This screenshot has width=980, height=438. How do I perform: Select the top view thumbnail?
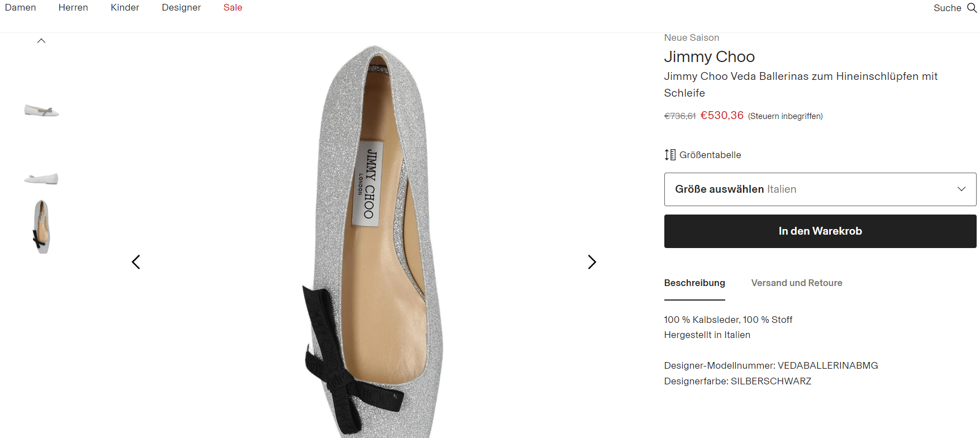[41, 227]
